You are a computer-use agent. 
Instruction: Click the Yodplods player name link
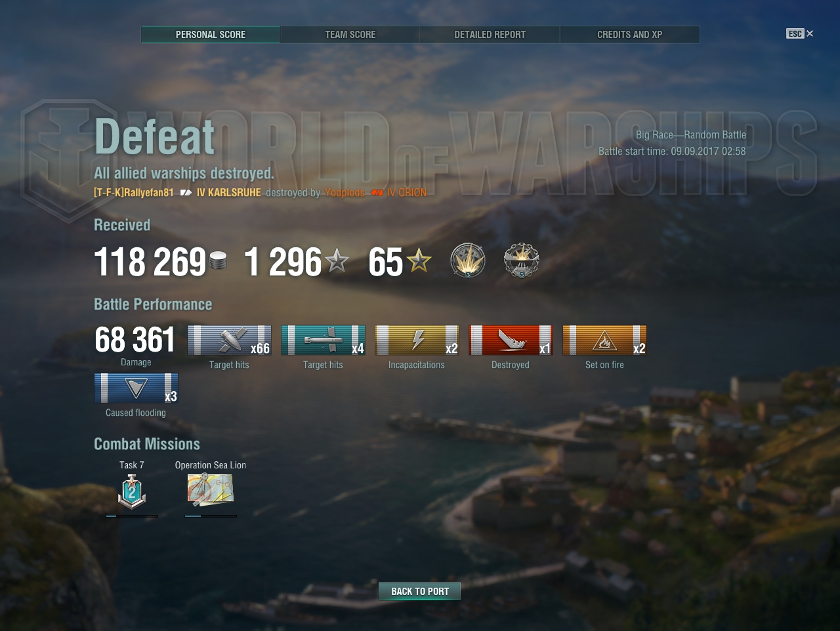pos(345,193)
